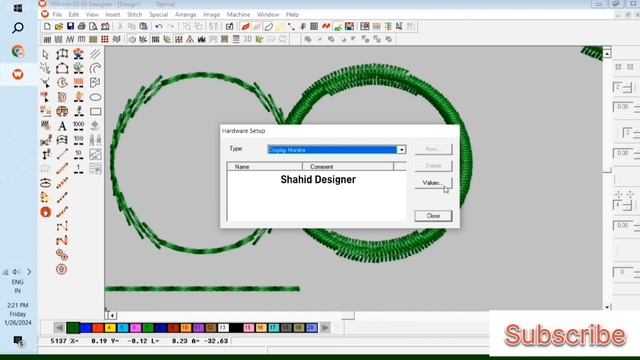Select the Ellipse shape tool

95,97
